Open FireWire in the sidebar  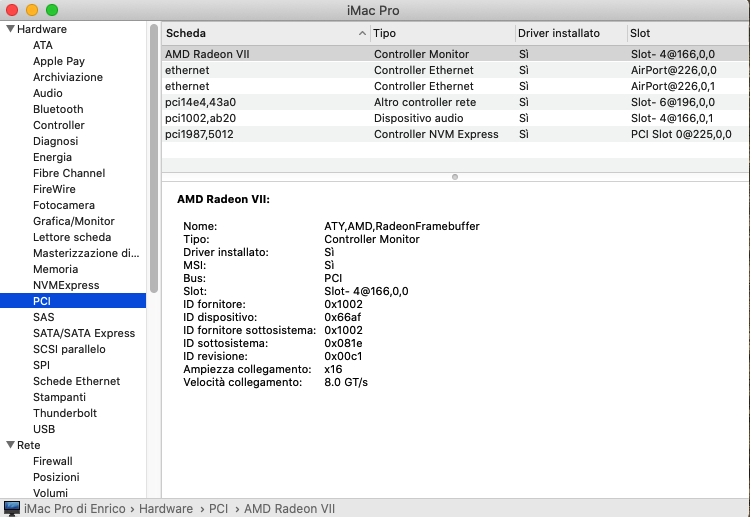coord(54,189)
